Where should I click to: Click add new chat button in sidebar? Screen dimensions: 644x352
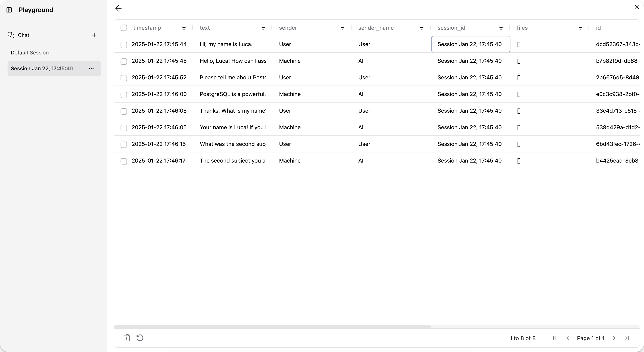pyautogui.click(x=94, y=35)
